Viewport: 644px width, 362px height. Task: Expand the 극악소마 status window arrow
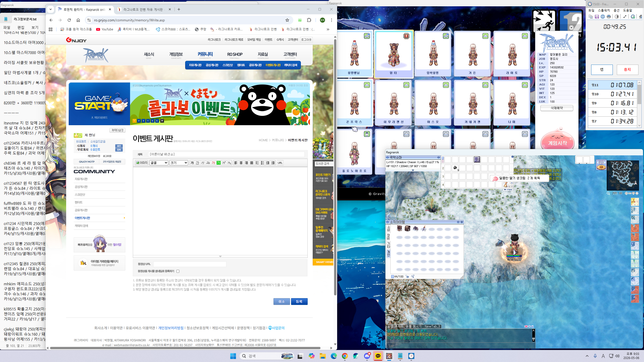pyautogui.click(x=413, y=170)
